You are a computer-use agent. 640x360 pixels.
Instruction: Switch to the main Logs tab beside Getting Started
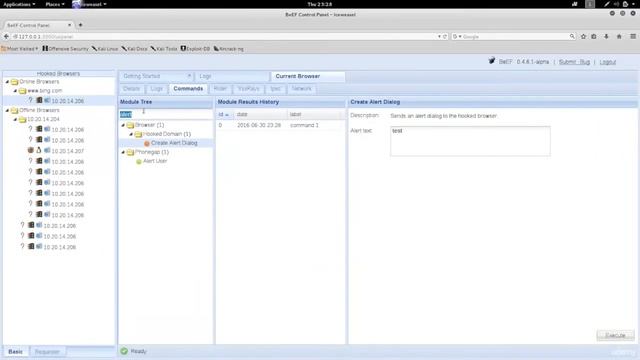(232, 76)
